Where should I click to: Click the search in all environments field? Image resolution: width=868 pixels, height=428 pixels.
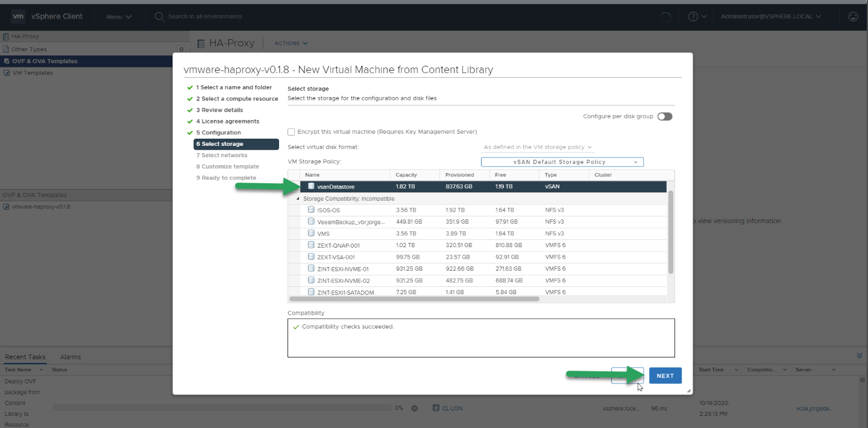tap(205, 16)
